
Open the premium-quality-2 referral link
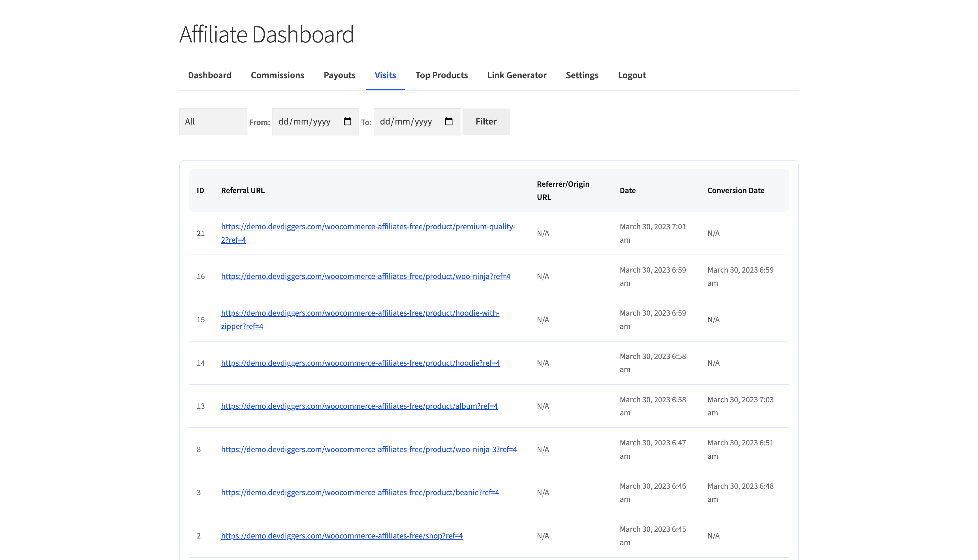(368, 233)
